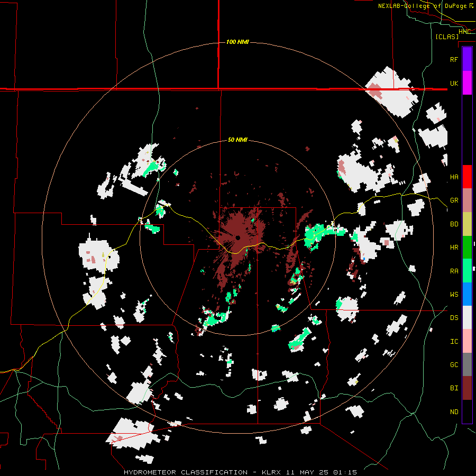Click the magenta UK legend swatch

click(467, 83)
